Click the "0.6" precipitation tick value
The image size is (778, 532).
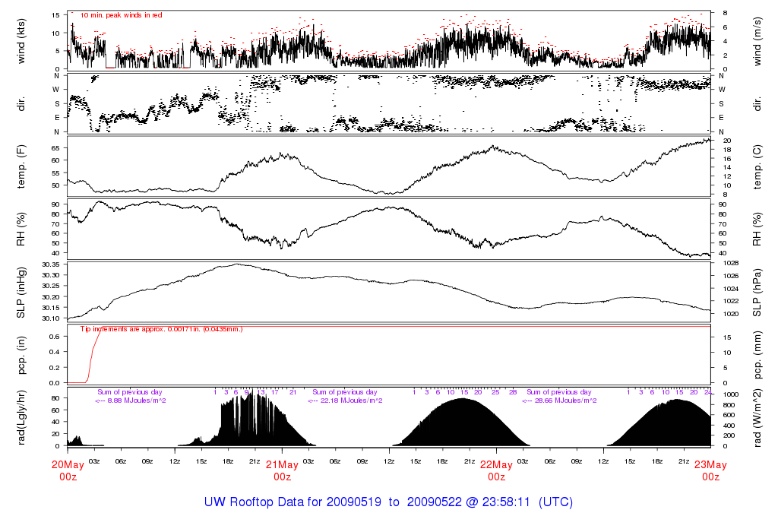[x=55, y=337]
